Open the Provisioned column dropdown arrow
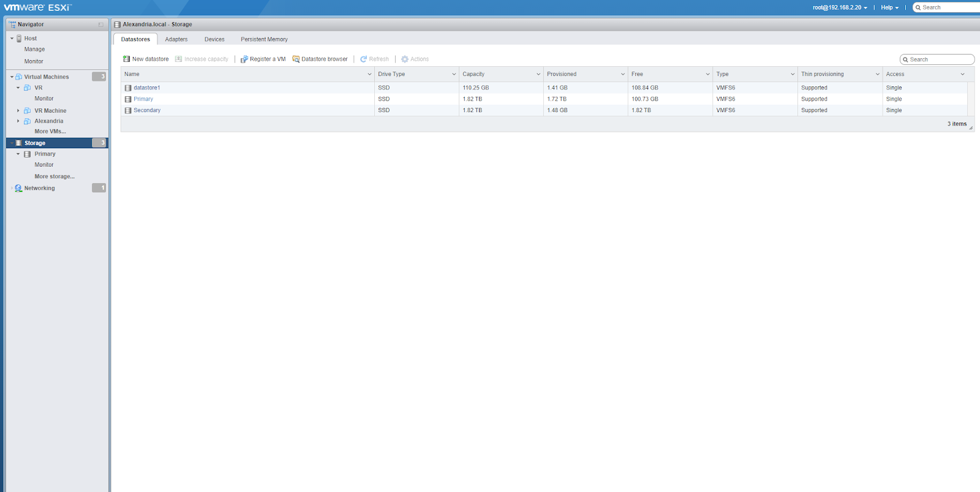980x492 pixels. 623,74
